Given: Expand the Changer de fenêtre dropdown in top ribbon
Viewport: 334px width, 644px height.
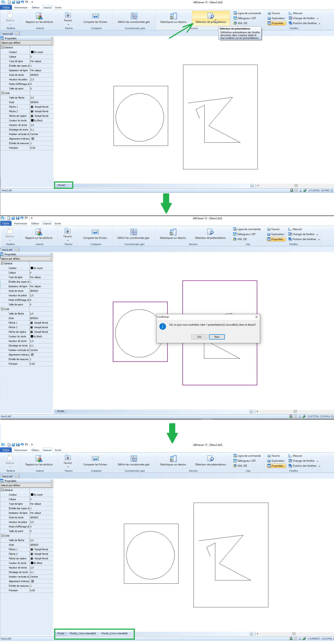Looking at the screenshot, I should tap(317, 18).
